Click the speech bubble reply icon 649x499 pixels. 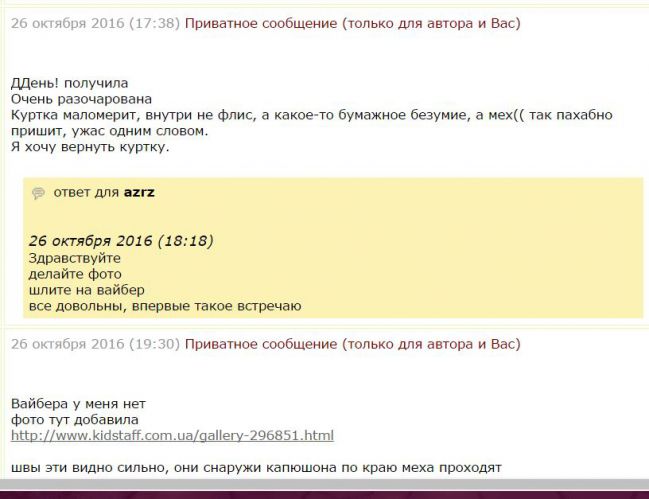pyautogui.click(x=38, y=193)
